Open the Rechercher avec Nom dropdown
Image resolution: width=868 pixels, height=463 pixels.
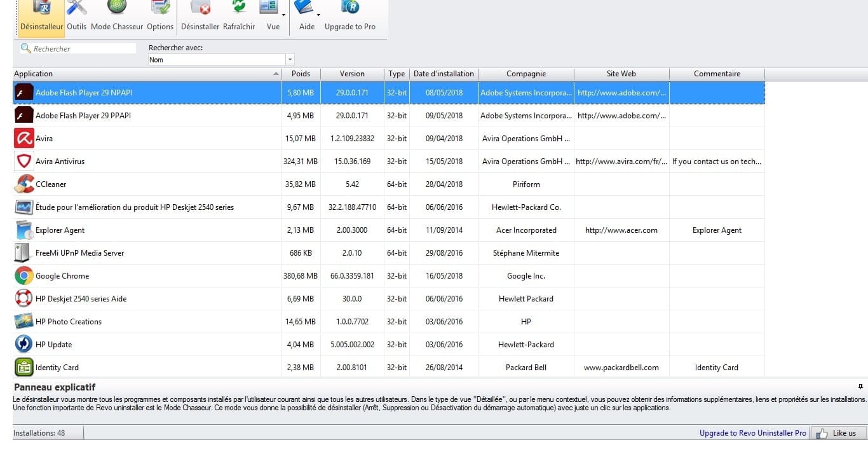click(x=290, y=60)
